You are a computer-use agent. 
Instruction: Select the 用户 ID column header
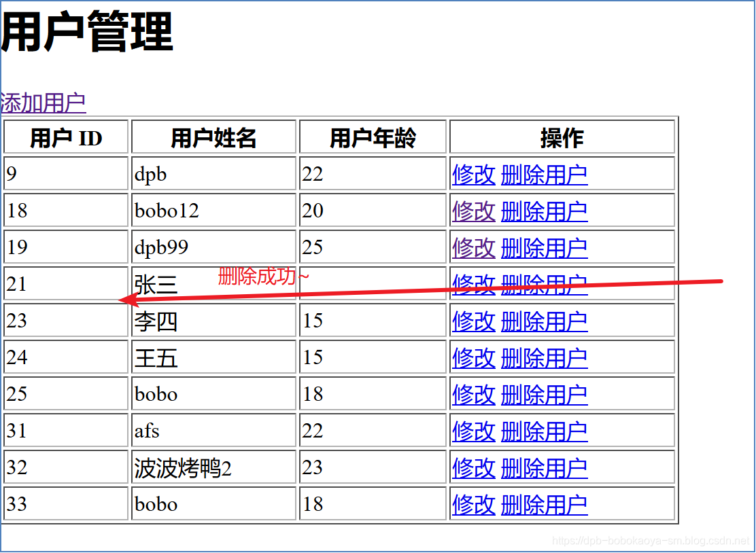65,137
